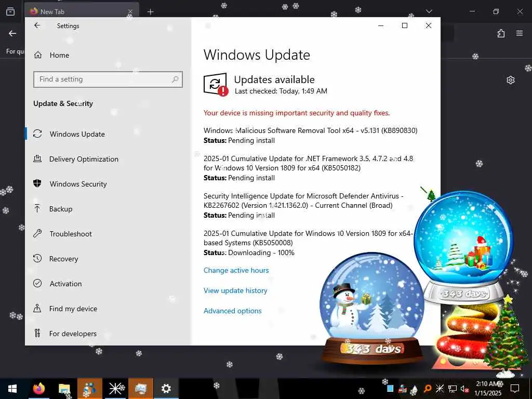Click the volume muted tray icon
532x399 pixels.
[464, 389]
